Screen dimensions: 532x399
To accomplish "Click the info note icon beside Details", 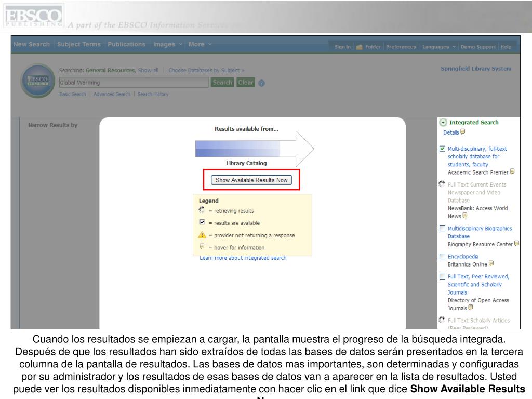I will point(463,131).
